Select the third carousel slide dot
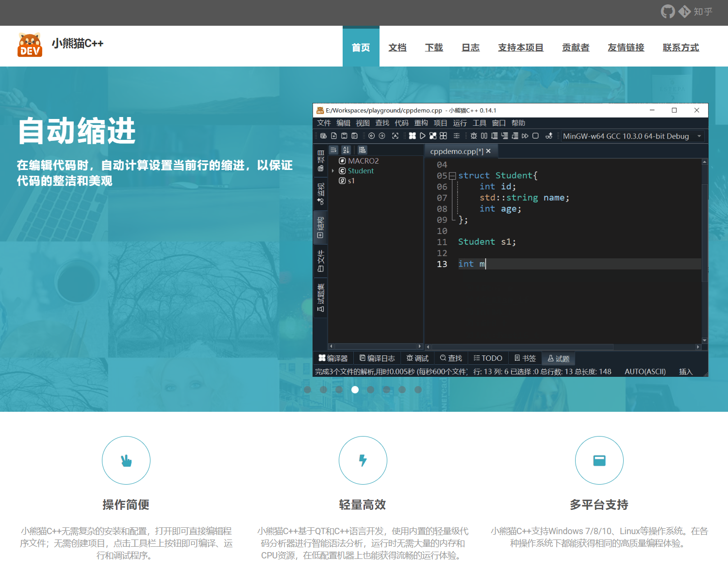This screenshot has width=728, height=573. [339, 389]
